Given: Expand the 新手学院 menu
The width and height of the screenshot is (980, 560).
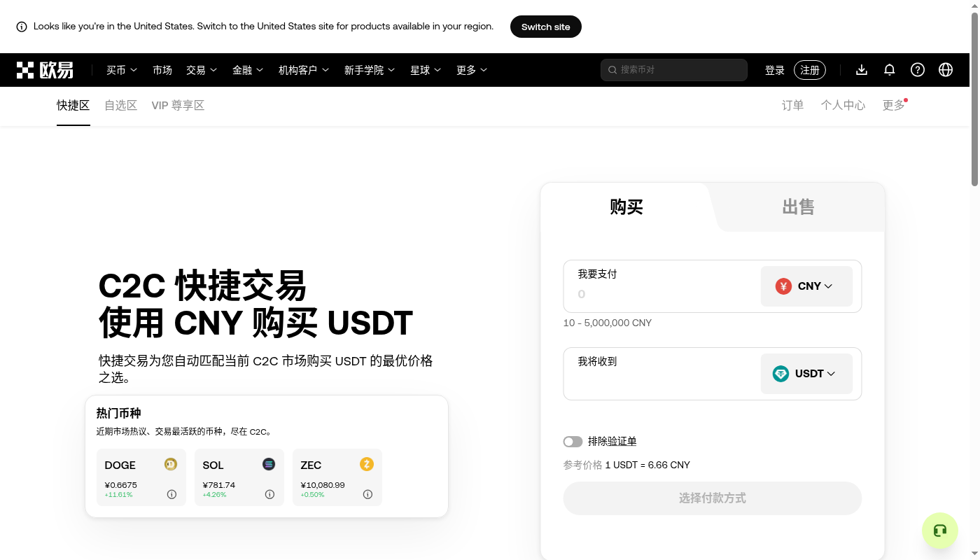Looking at the screenshot, I should pos(370,70).
